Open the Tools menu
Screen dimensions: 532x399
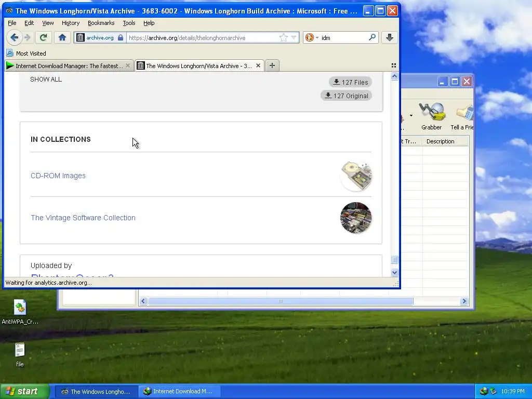coord(129,23)
